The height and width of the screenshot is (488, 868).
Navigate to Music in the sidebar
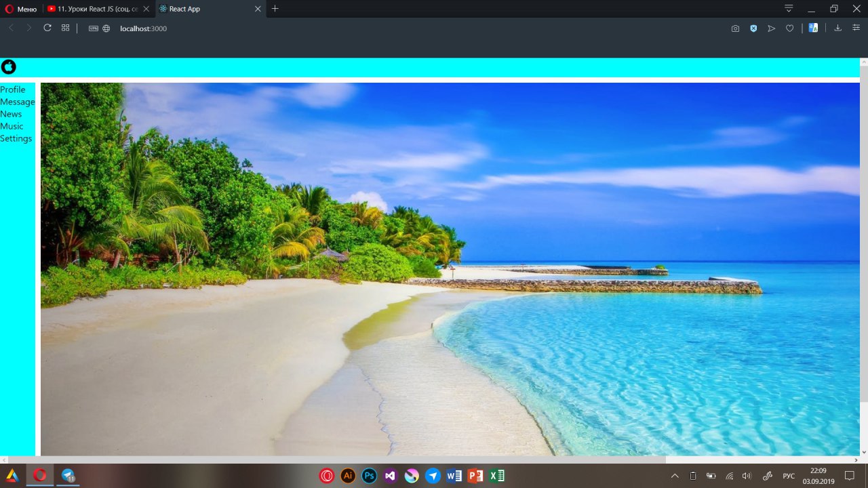point(12,126)
